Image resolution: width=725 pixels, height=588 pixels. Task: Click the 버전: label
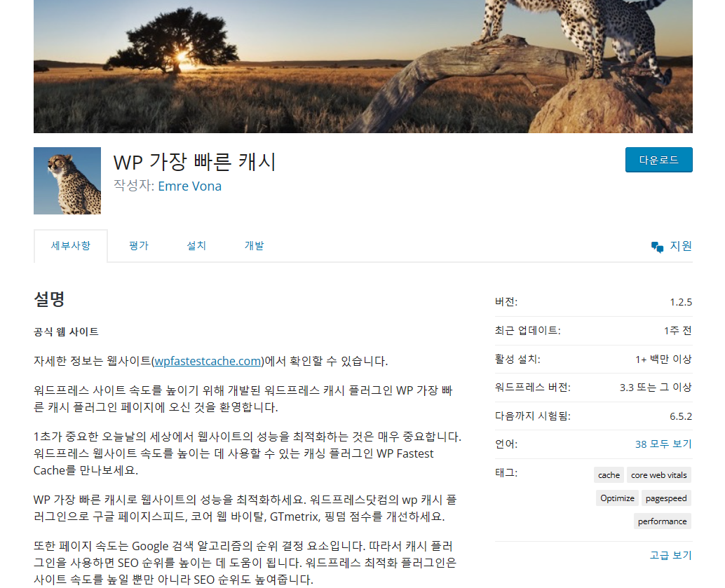tap(506, 302)
